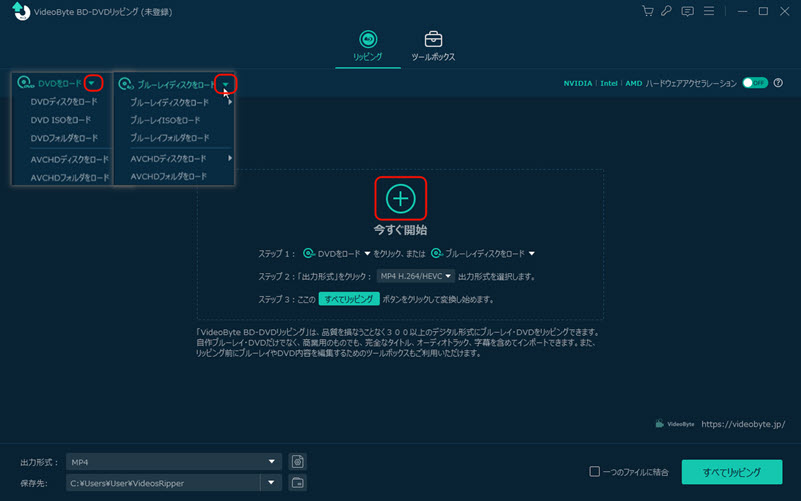Open the https://videobyte.jp/ link
This screenshot has height=501, width=801.
coord(743,424)
